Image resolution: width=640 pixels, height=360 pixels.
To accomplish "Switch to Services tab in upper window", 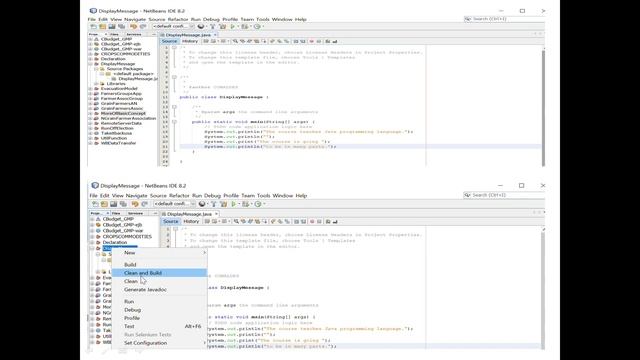I will (x=134, y=35).
